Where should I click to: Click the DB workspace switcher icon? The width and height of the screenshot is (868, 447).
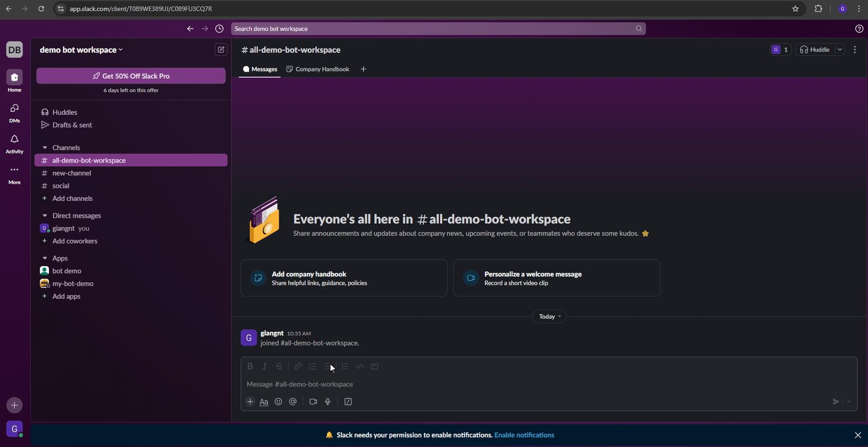(14, 49)
